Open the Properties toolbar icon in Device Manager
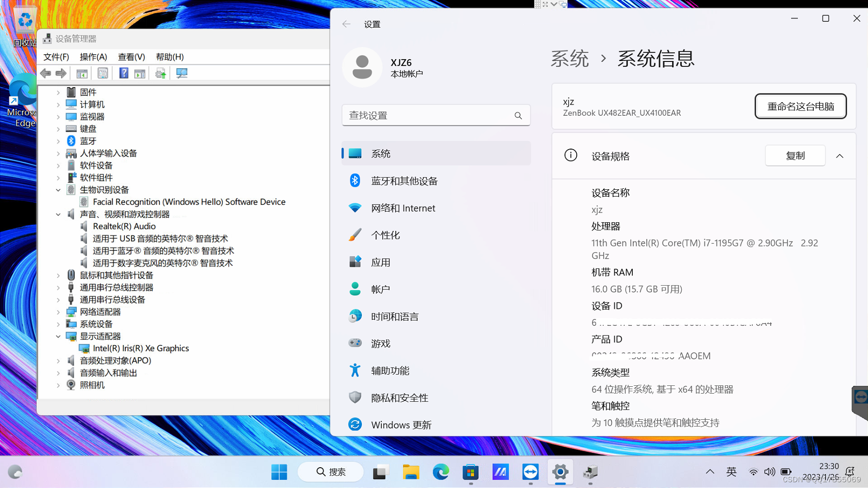 point(103,73)
